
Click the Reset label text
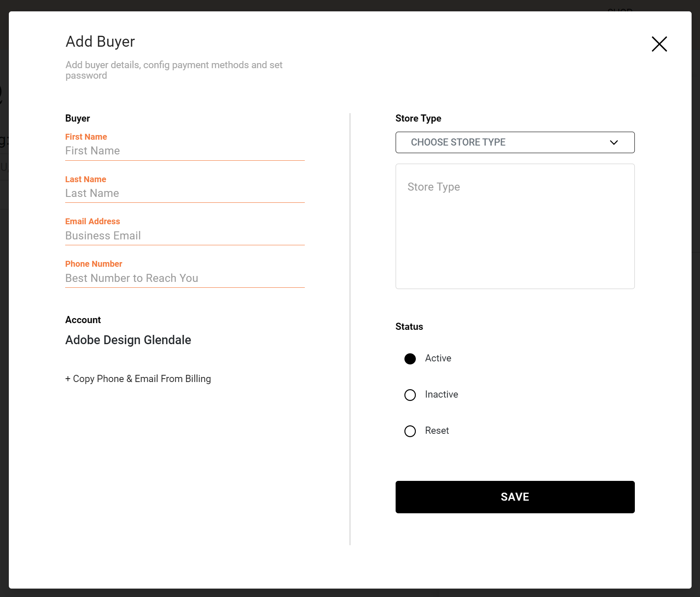coord(437,431)
